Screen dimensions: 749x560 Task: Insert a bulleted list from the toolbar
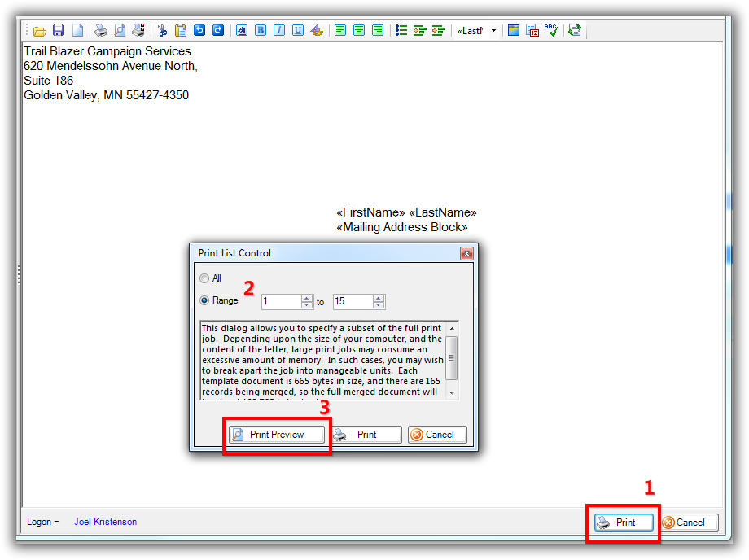(401, 31)
